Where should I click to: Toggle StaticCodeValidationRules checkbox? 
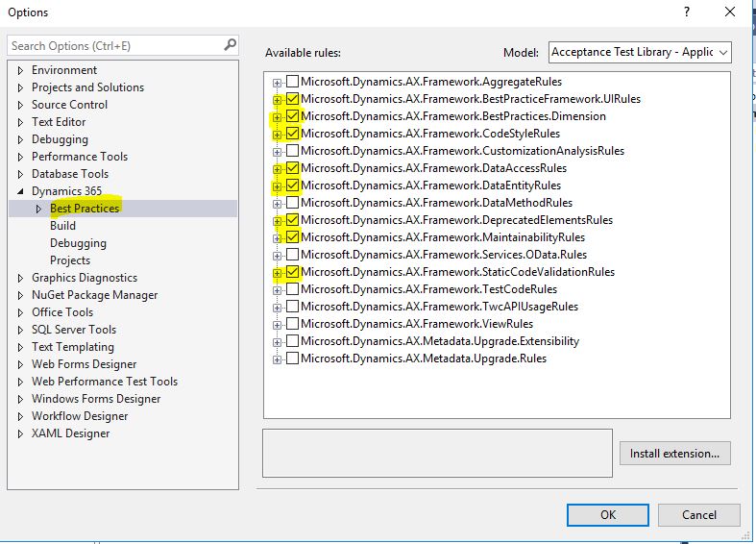tap(292, 271)
